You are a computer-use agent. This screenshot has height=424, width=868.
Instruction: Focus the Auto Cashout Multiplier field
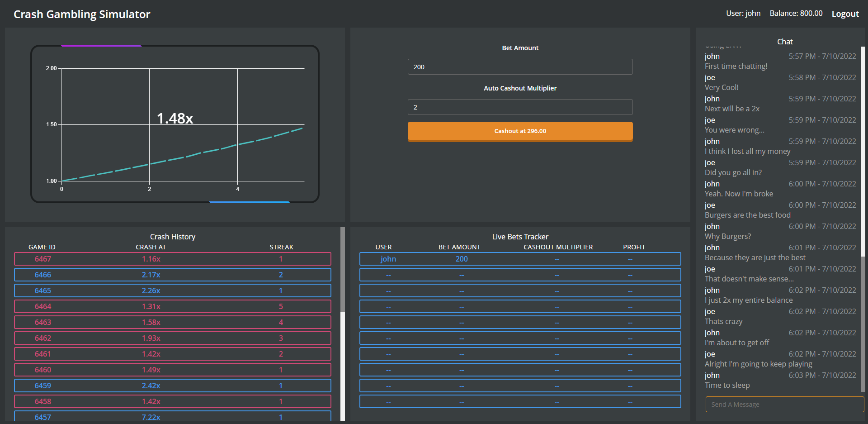[520, 107]
